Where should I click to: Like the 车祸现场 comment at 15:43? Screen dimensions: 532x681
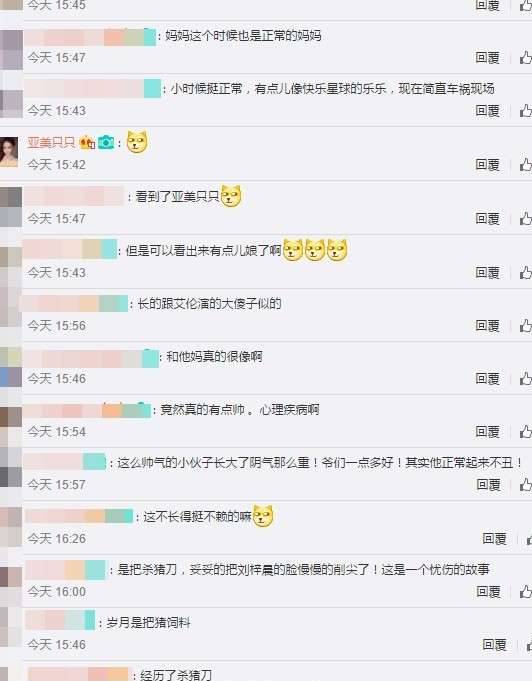(x=526, y=111)
